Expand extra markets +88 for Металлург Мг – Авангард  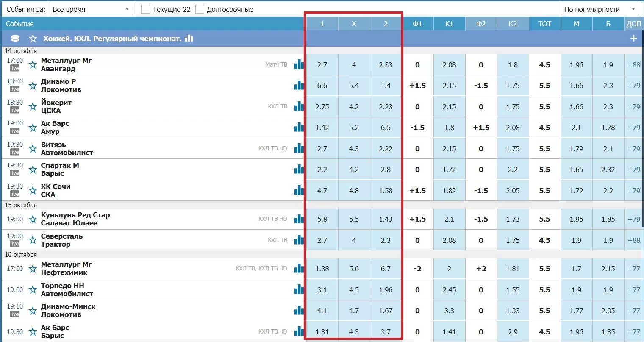coord(634,65)
